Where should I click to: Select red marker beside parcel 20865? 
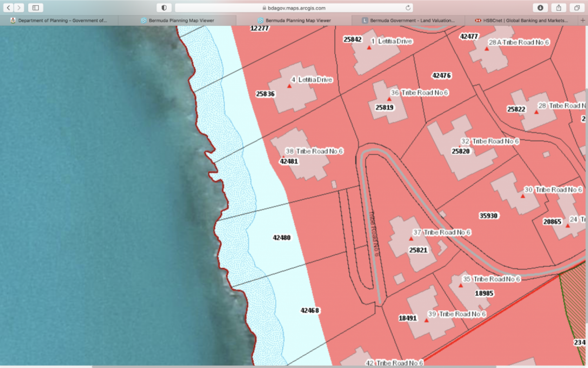567,225
